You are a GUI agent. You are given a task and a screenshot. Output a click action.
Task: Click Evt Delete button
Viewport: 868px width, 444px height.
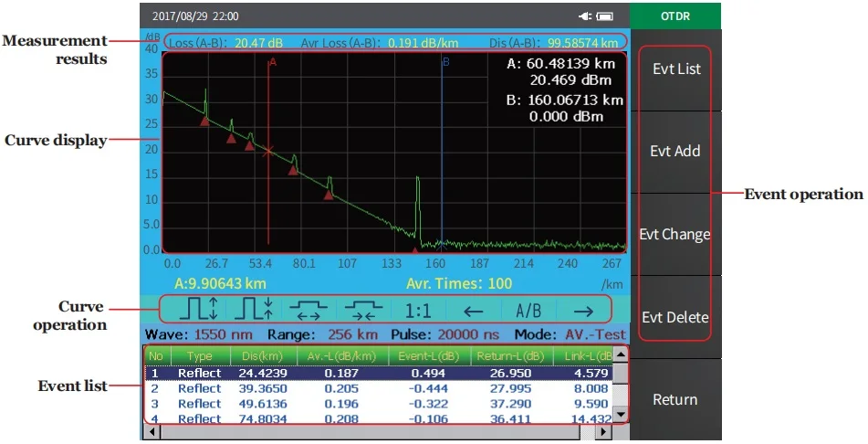point(676,317)
